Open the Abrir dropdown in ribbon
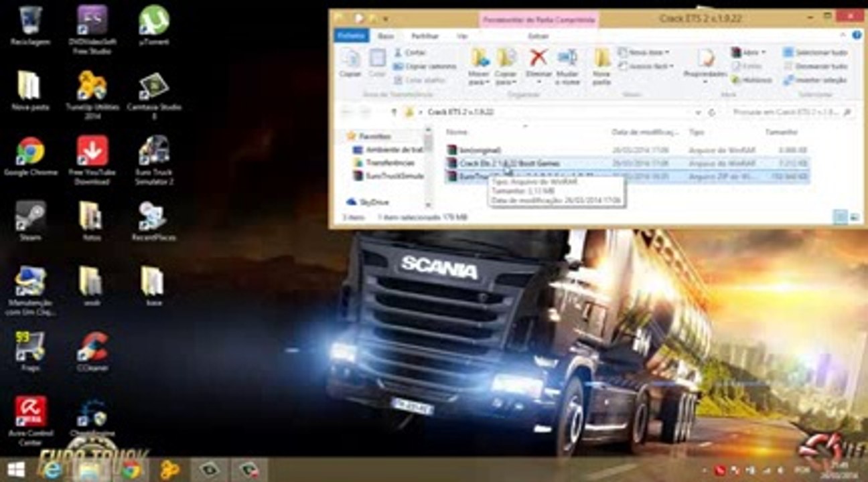The height and width of the screenshot is (482, 868). [x=749, y=52]
